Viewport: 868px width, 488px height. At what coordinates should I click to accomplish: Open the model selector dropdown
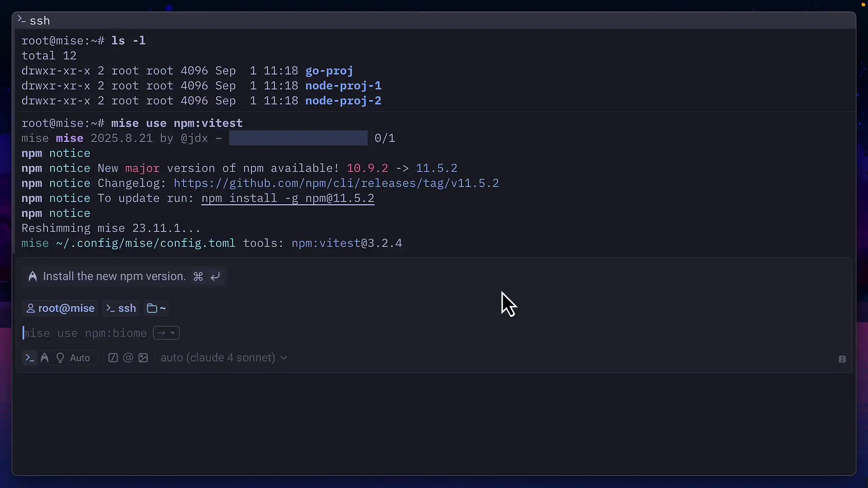224,358
